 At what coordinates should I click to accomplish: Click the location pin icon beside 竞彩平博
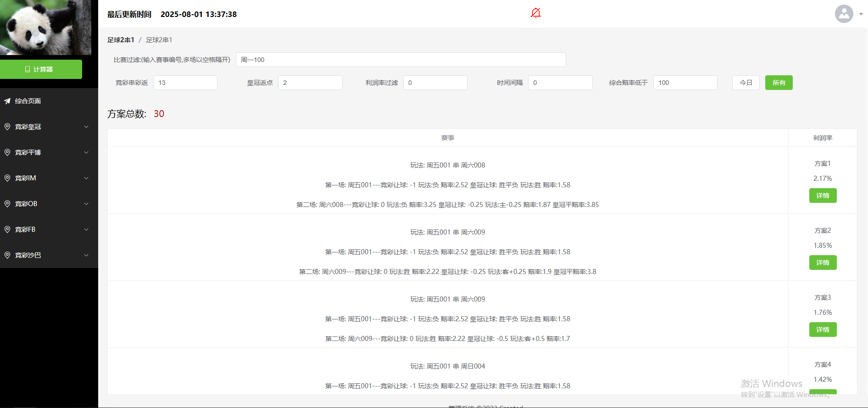[x=7, y=152]
